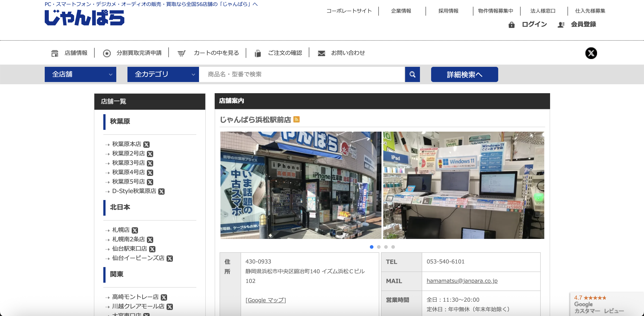Open the X (Twitter) social icon
Viewport: 644px width, 316px height.
pos(591,53)
